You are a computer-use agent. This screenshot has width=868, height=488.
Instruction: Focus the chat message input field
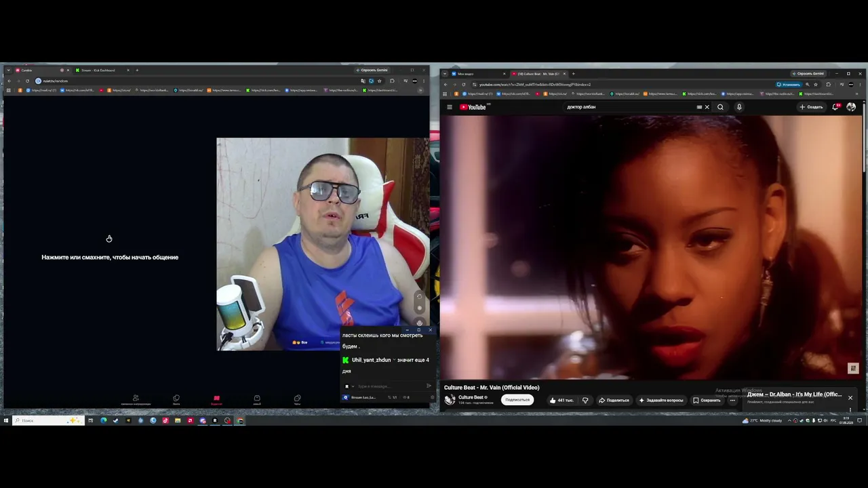coord(390,386)
